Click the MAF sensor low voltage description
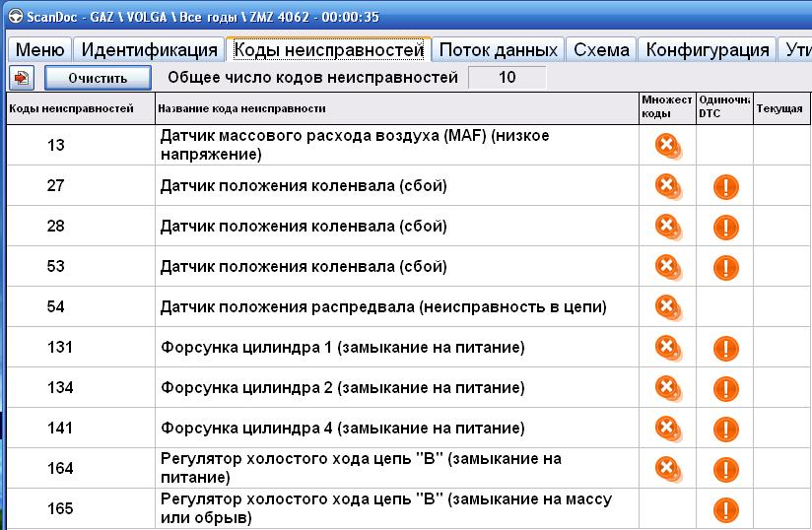Screen dimensions: 812x530 coord(355,145)
